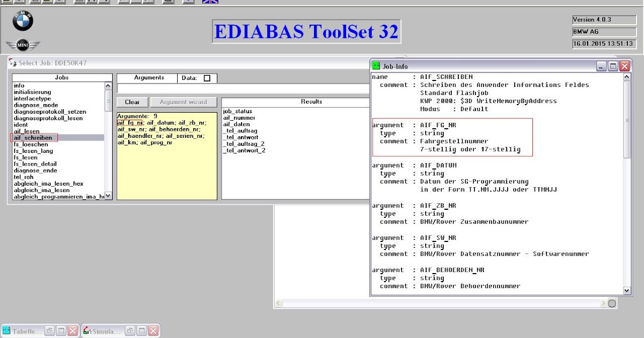Click the Arguments label header
The image size is (644, 338).
pos(147,78)
